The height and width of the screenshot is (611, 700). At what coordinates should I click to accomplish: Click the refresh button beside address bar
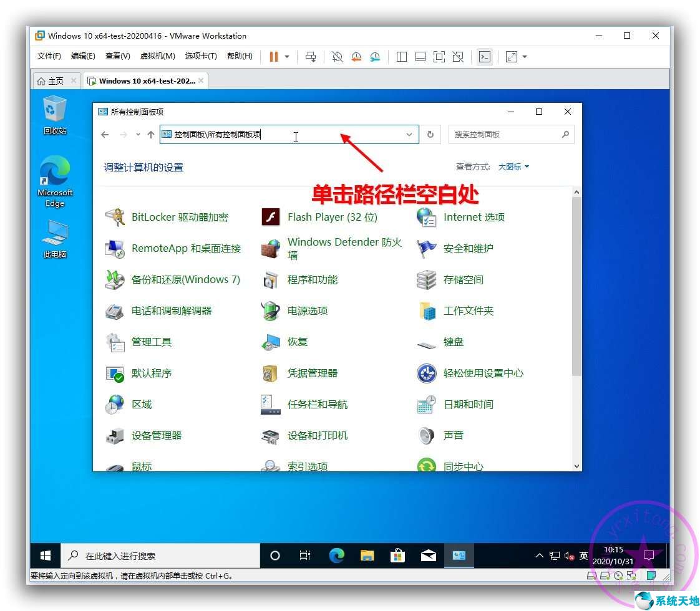point(430,134)
